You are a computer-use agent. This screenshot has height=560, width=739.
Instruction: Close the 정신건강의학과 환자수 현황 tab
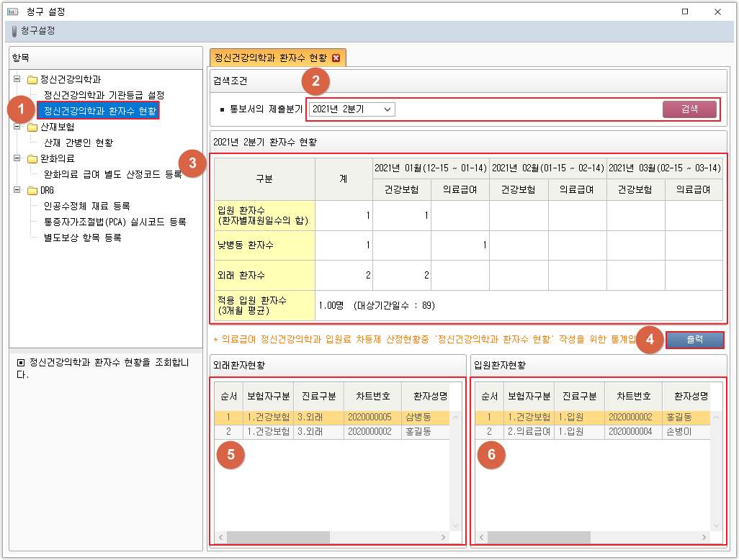[x=336, y=58]
